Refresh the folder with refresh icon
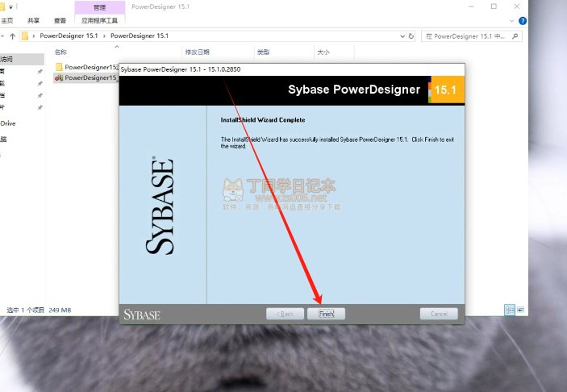Image resolution: width=567 pixels, height=392 pixels. [412, 36]
